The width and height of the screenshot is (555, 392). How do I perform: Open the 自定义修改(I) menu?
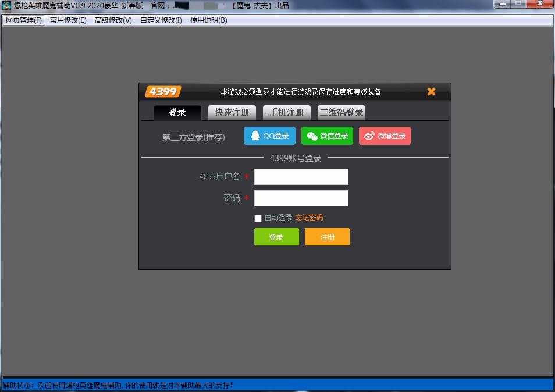(161, 20)
